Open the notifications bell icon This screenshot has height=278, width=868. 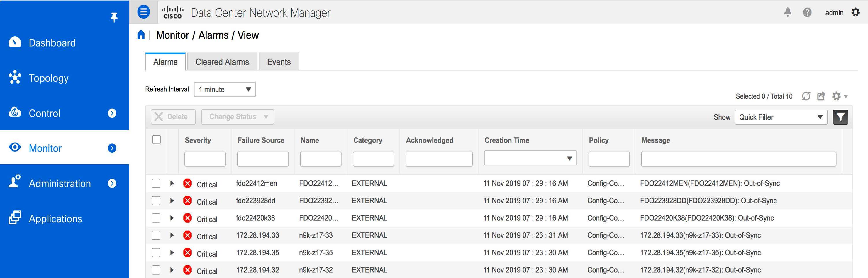(x=787, y=12)
